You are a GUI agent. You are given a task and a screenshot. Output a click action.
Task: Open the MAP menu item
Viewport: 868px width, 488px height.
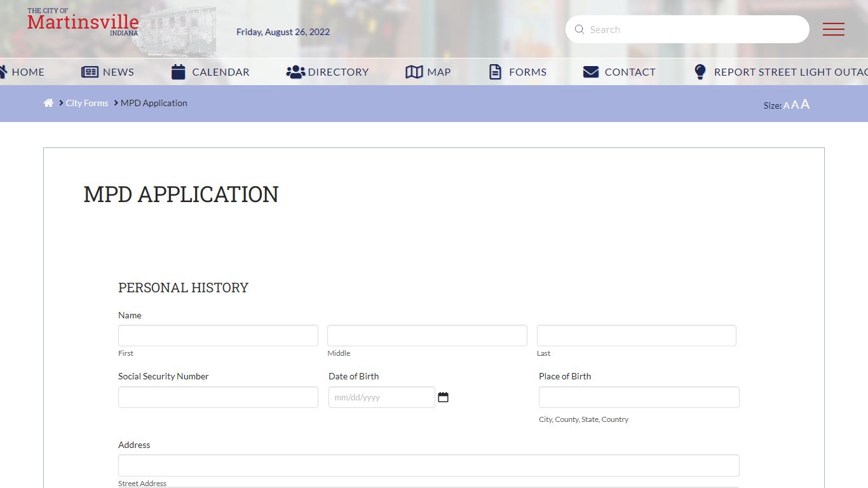[x=438, y=72]
